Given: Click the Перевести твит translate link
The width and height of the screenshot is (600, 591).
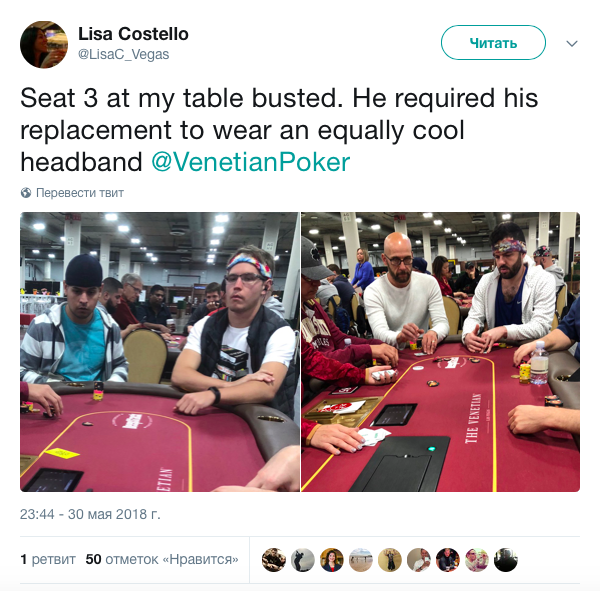Looking at the screenshot, I should tap(80, 193).
